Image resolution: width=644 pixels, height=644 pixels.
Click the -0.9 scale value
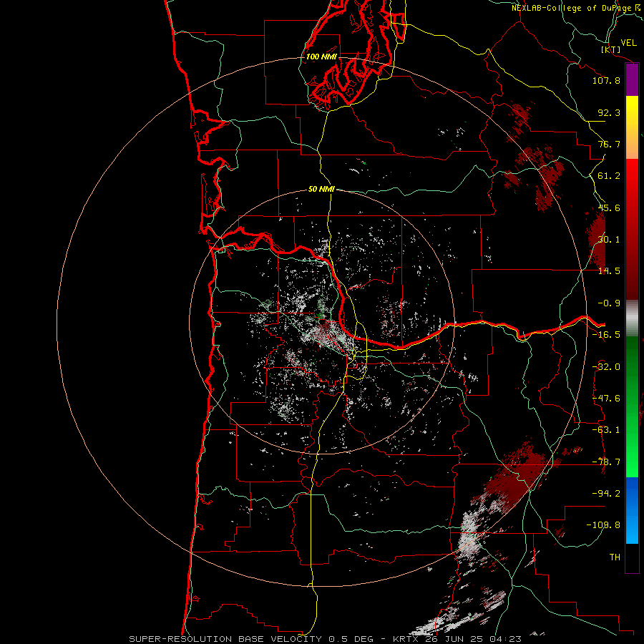click(609, 303)
